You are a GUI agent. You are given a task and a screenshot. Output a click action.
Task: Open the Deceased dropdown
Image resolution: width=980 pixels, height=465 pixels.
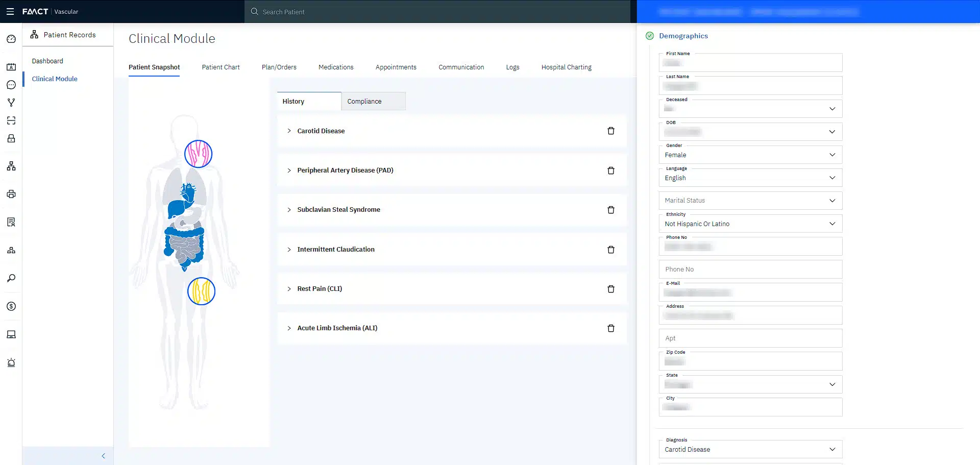pyautogui.click(x=750, y=109)
